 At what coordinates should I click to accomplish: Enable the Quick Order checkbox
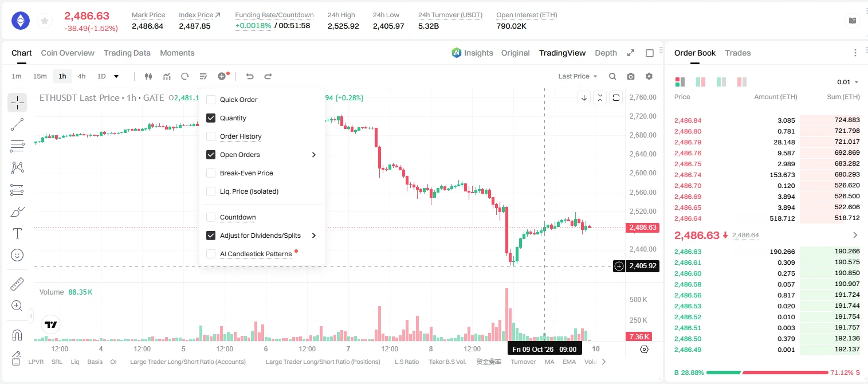click(211, 100)
